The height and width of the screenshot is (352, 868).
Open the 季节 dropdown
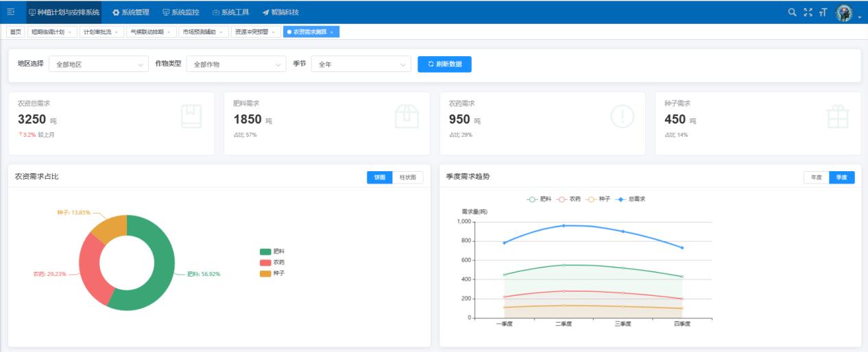click(361, 64)
